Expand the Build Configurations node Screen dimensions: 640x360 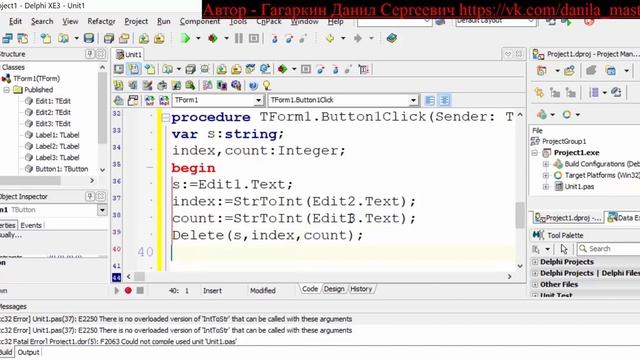pos(546,164)
